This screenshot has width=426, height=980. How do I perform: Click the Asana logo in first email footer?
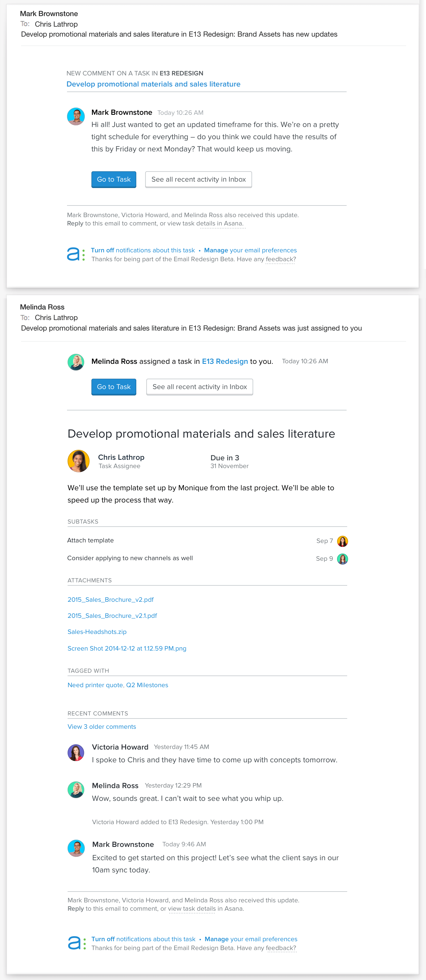76,254
